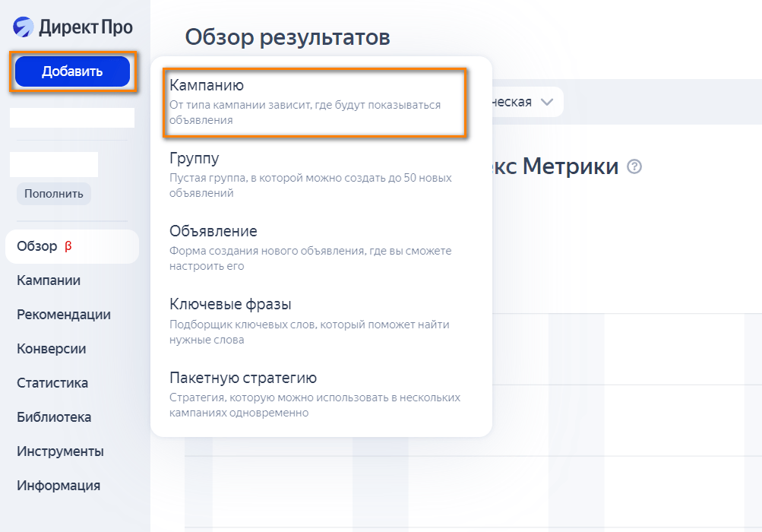Click the help question mark near Метрики
This screenshot has width=762, height=532.
[634, 166]
